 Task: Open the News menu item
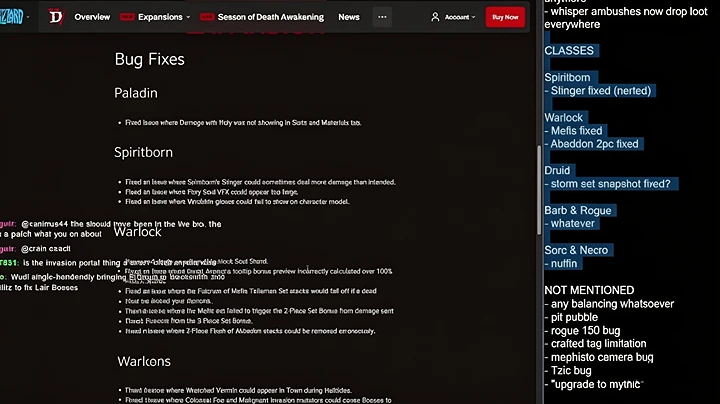(x=349, y=17)
